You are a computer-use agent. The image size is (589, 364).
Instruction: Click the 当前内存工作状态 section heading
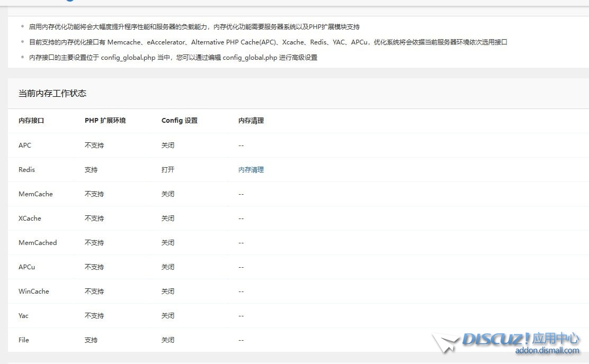(52, 94)
